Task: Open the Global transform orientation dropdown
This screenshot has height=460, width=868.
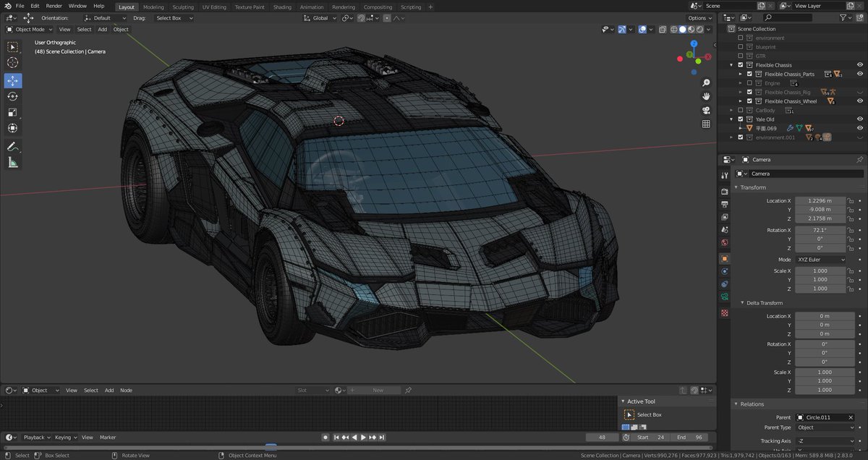Action: [320, 18]
